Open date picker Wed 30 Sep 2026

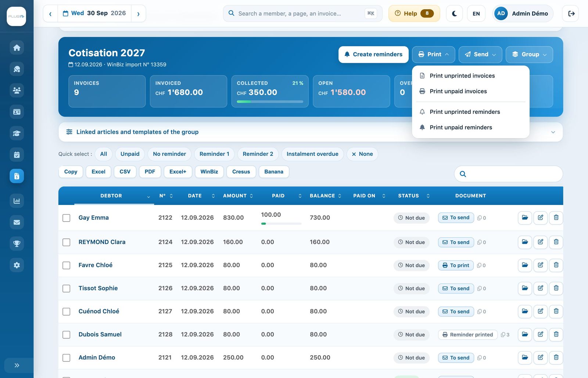click(x=94, y=13)
